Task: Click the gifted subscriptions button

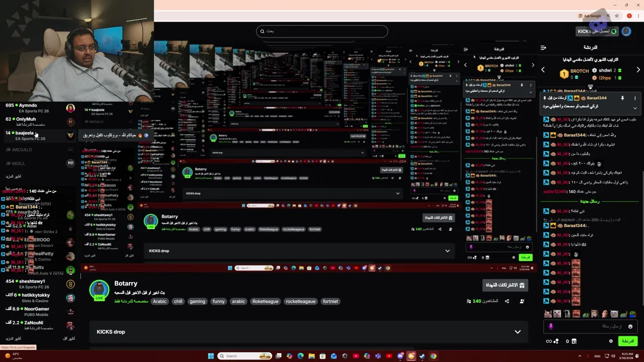Action: pyautogui.click(x=505, y=285)
